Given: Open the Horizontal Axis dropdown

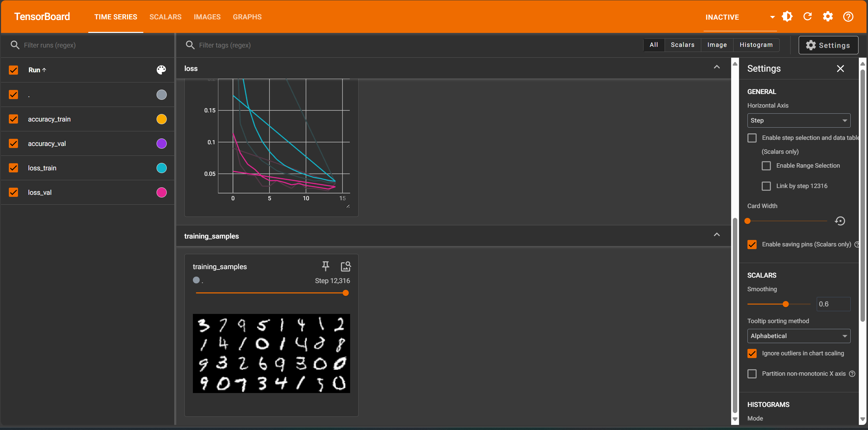Looking at the screenshot, I should [798, 120].
